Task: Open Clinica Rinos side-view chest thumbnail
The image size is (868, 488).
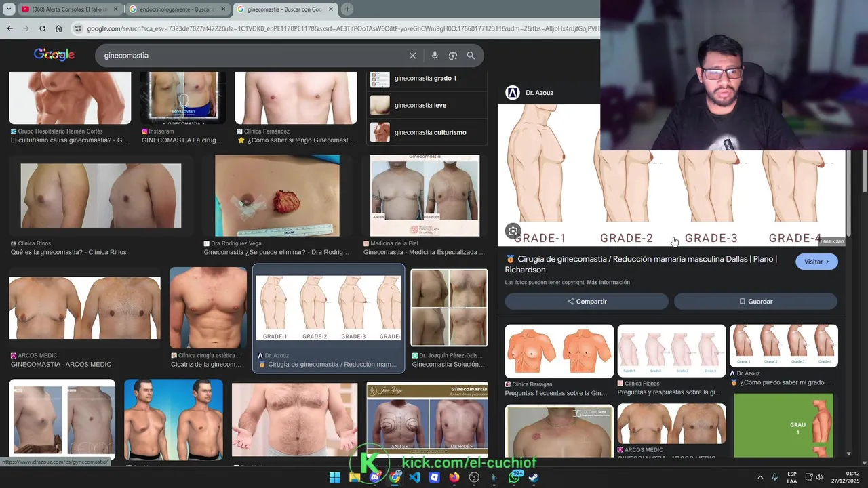Action: (x=101, y=196)
